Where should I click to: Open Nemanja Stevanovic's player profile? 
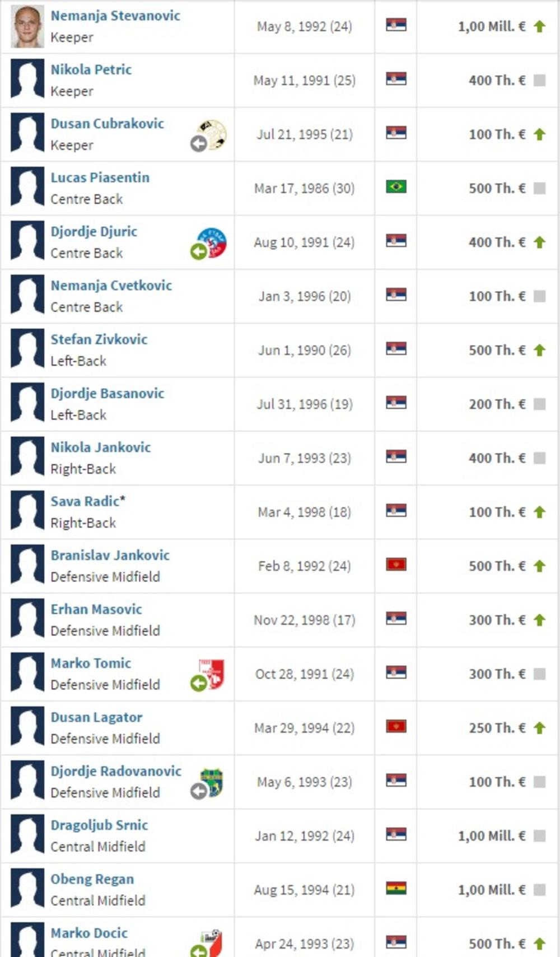[115, 16]
